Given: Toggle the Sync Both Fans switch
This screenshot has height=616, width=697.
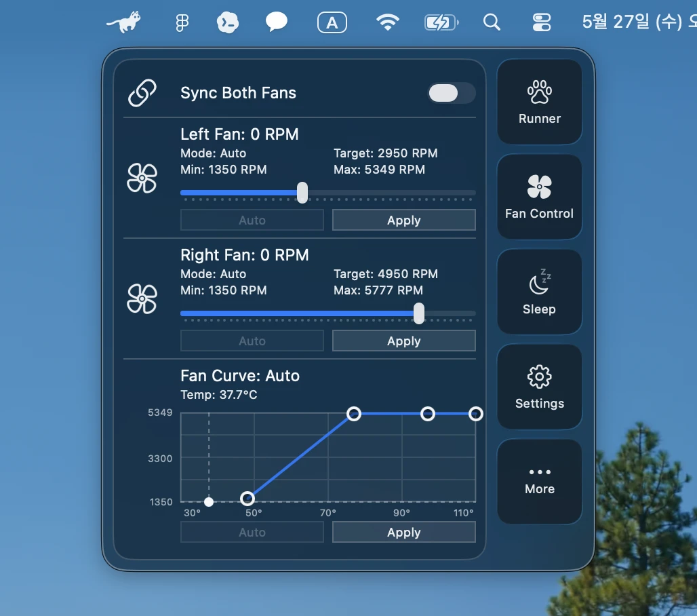Looking at the screenshot, I should (x=452, y=93).
